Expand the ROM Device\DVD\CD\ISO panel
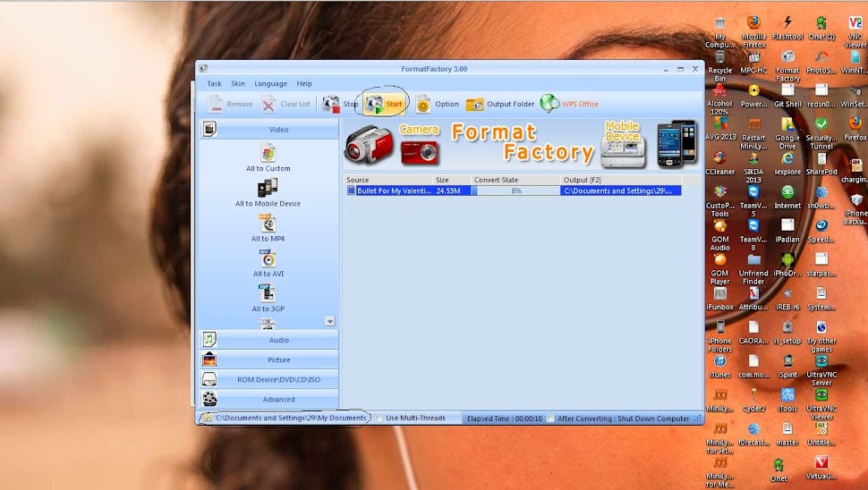The image size is (868, 490). (269, 379)
